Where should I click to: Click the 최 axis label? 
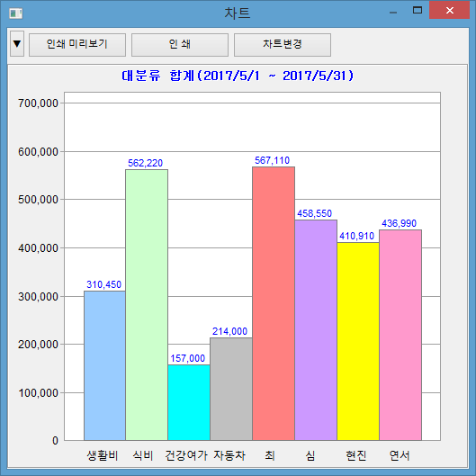270,455
